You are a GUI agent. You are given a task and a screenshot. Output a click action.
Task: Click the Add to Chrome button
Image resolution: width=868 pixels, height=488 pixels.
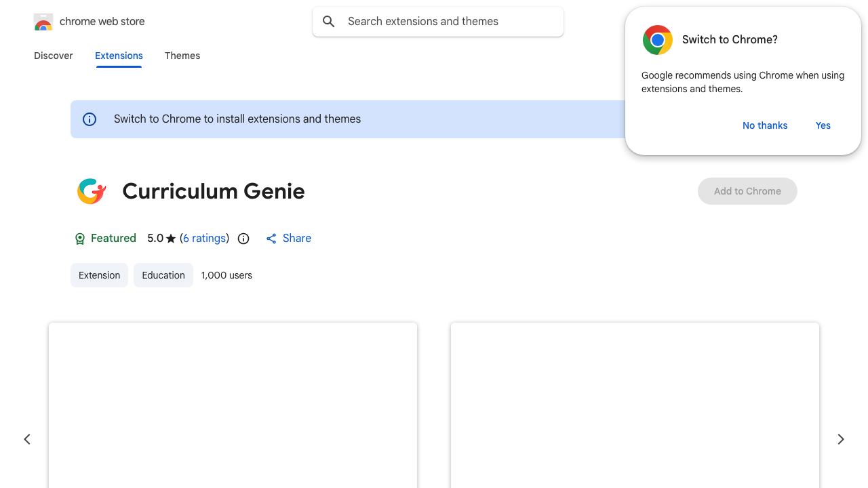(x=747, y=191)
